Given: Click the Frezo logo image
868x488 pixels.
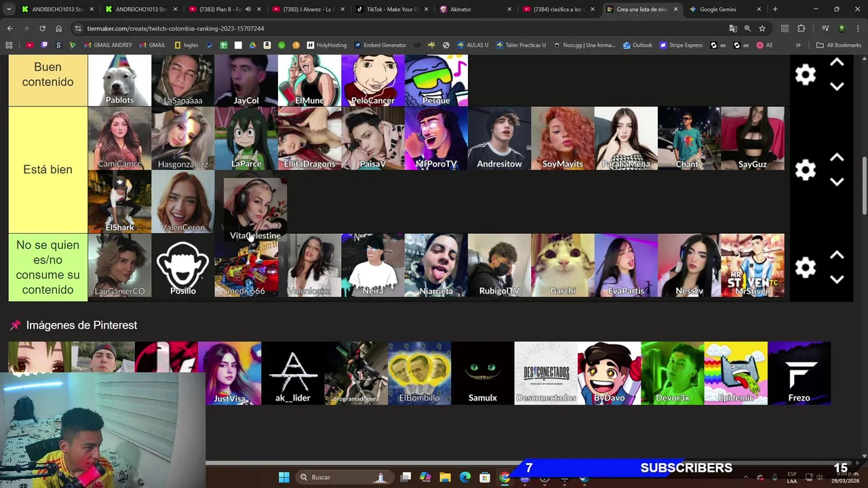Looking at the screenshot, I should point(799,373).
